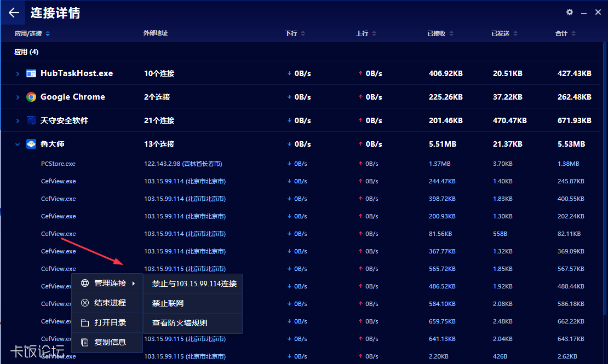Click the 鲁大师 app icon
The image size is (608, 364).
31,144
